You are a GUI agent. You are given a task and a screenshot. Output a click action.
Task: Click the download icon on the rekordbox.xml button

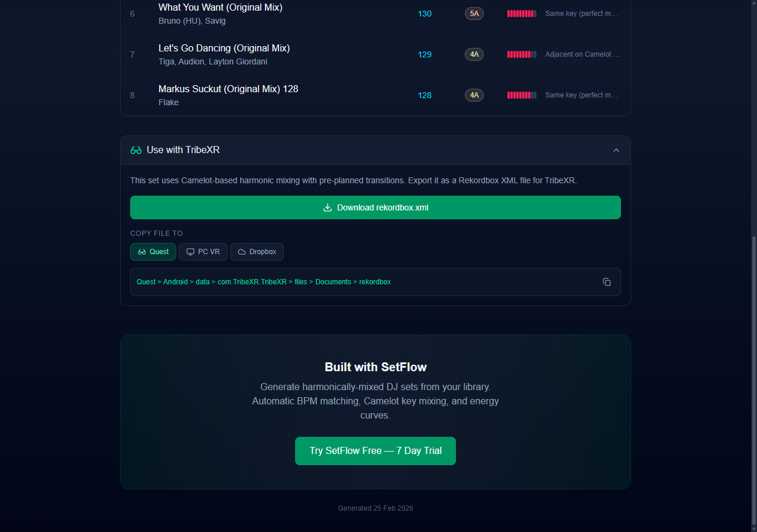[327, 207]
